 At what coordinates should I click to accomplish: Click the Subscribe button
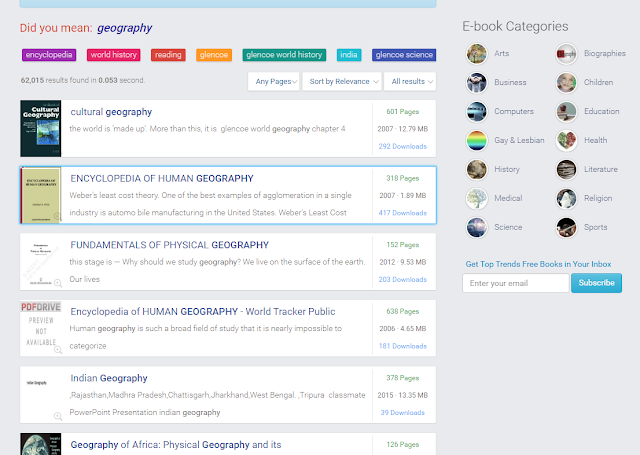[x=596, y=283]
